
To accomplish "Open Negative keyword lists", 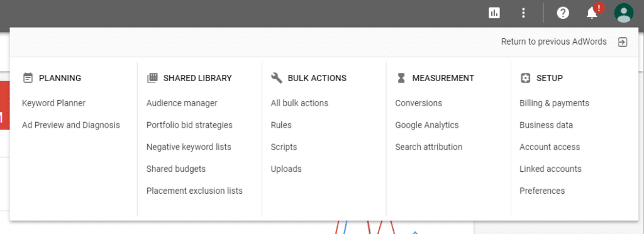I will click(x=189, y=147).
